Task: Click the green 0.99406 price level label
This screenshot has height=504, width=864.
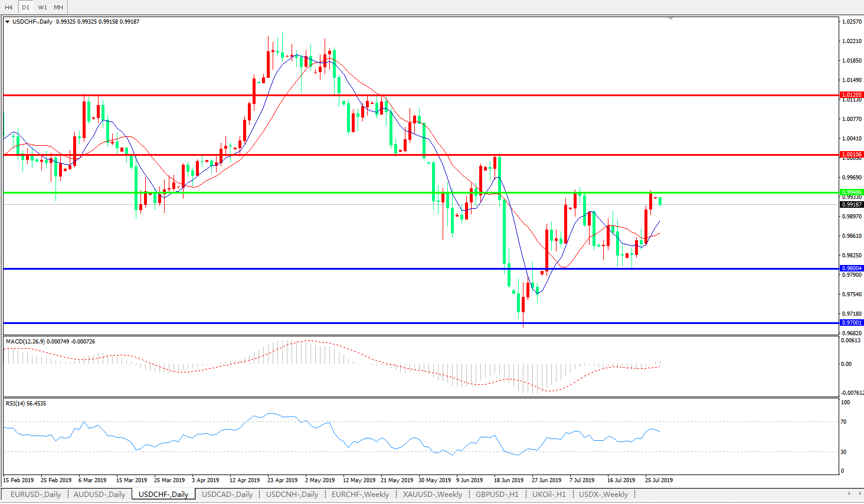Action: click(852, 192)
